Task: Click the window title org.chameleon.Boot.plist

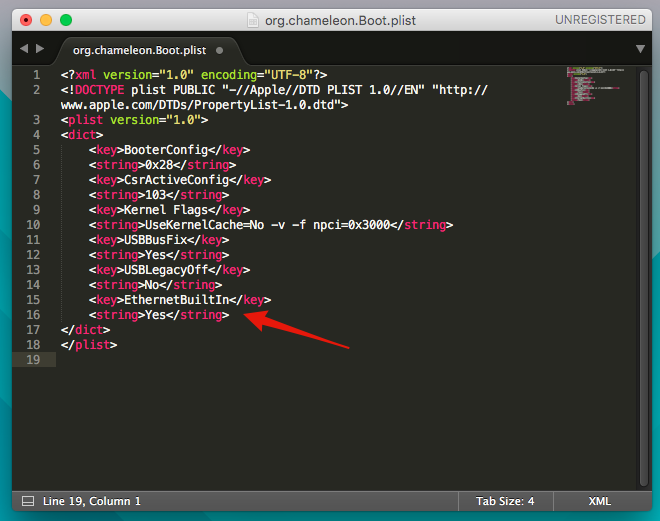Action: 340,20
